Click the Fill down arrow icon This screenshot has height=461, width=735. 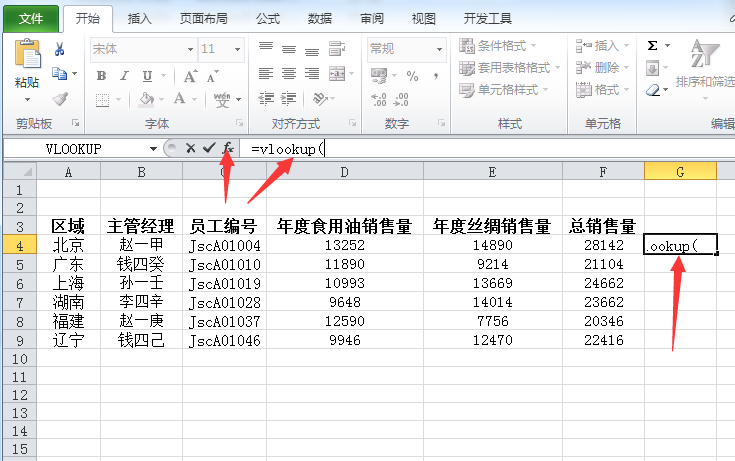[x=652, y=68]
